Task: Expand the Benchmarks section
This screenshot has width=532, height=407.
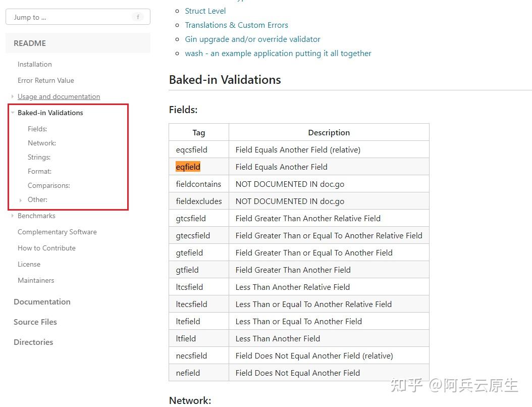Action: tap(12, 216)
